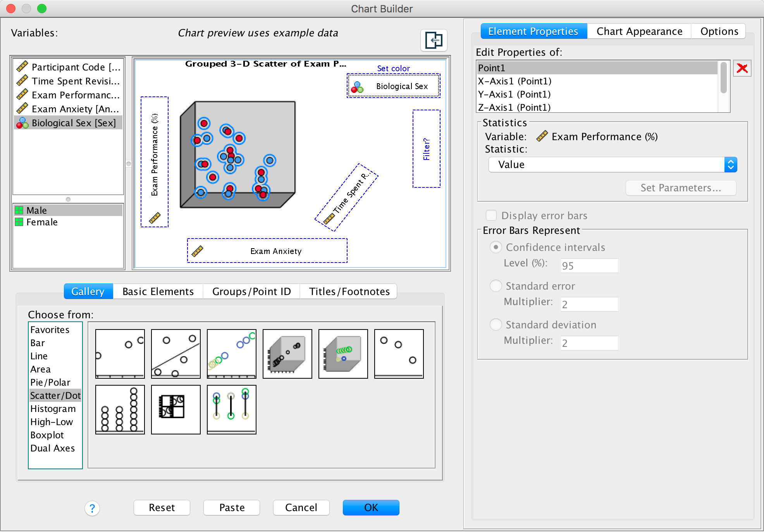Open the Statistic Value dropdown
This screenshot has height=532, width=764.
click(613, 165)
